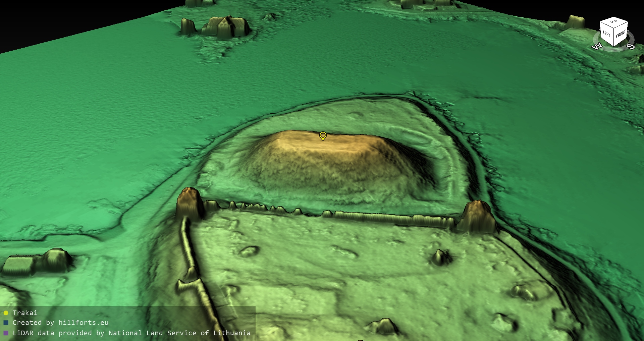Click the cube corner joining TOP, LEFT, FRONT
This screenshot has width=644, height=341.
pyautogui.click(x=614, y=29)
